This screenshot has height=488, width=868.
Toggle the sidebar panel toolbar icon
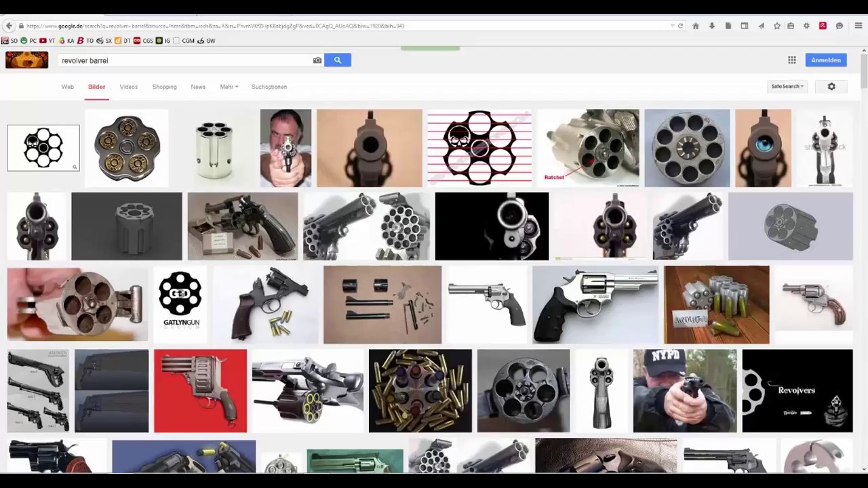pos(745,26)
